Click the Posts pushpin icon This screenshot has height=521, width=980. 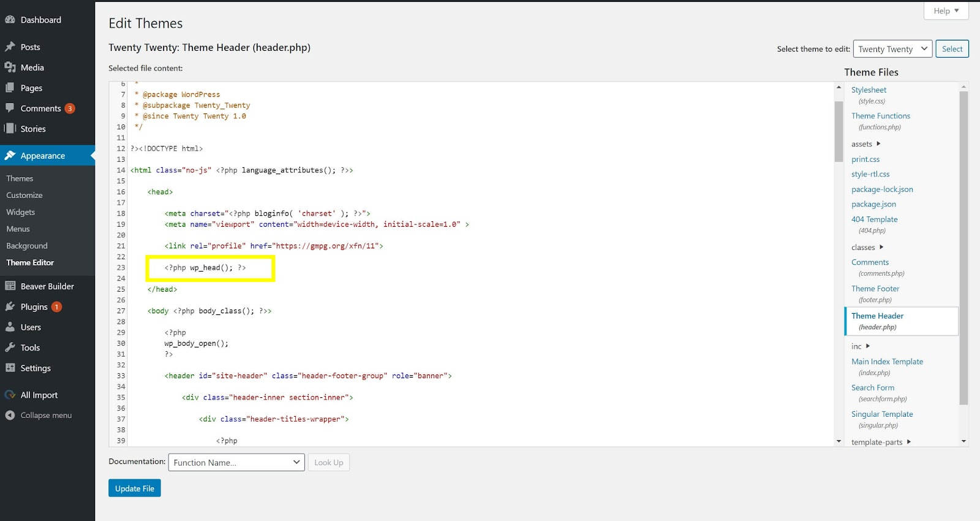click(x=10, y=47)
